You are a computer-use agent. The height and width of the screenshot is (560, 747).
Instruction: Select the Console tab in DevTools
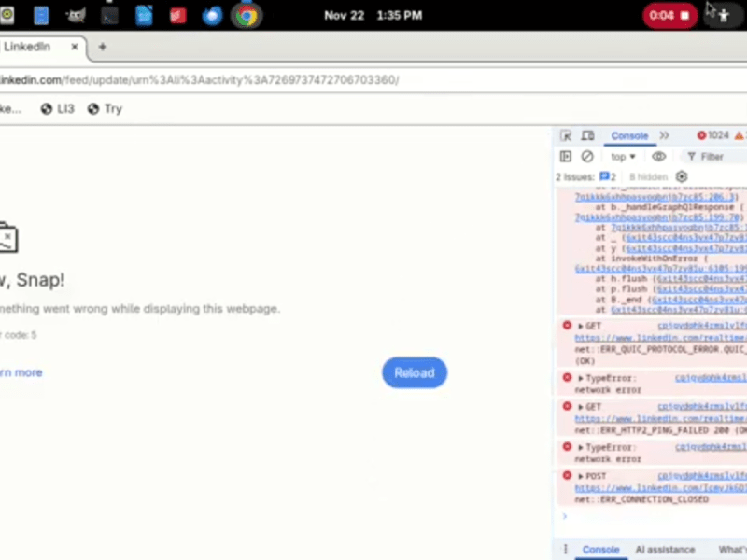click(628, 136)
